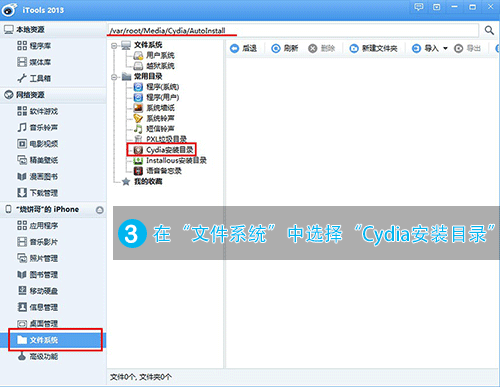Click the 网络资源 section header
Screen dimensions: 500x387
click(x=53, y=95)
